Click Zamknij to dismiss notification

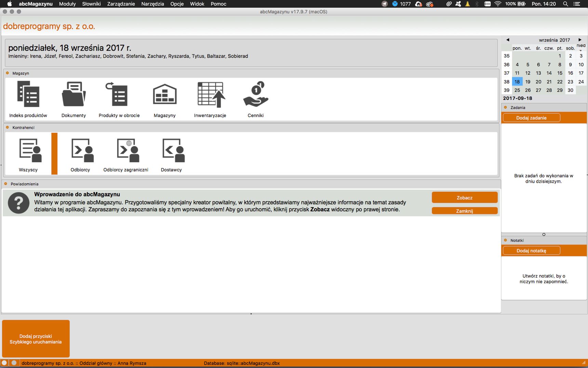465,211
